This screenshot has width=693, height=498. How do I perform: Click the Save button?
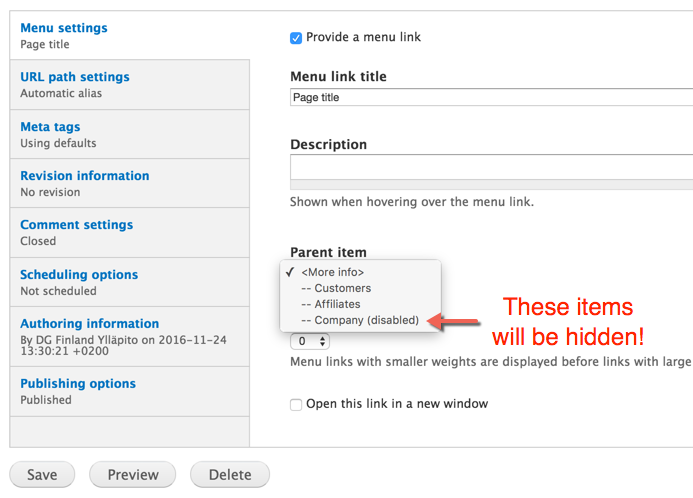pos(42,475)
